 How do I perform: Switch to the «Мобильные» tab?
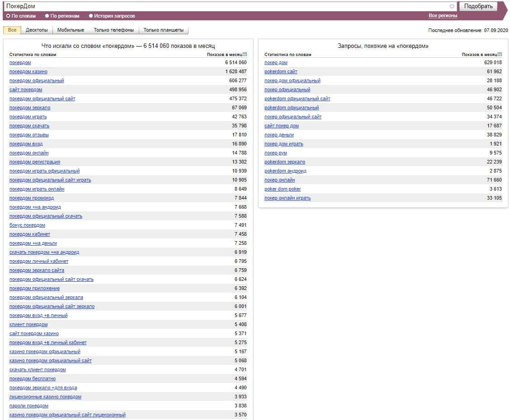[x=71, y=30]
